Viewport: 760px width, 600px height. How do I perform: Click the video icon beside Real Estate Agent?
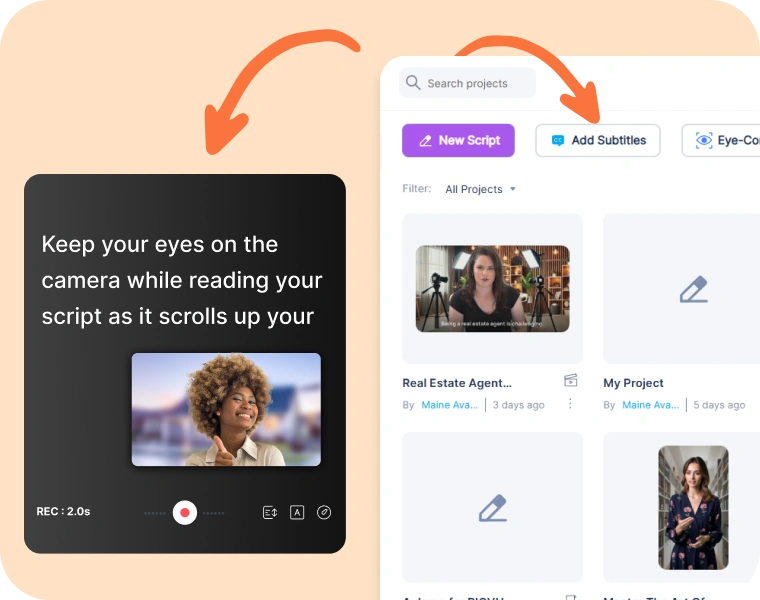coord(570,380)
